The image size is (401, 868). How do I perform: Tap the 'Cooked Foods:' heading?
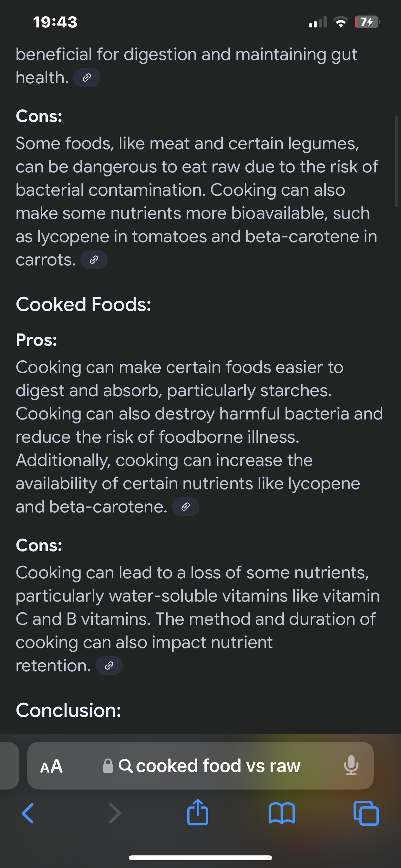pos(84,305)
